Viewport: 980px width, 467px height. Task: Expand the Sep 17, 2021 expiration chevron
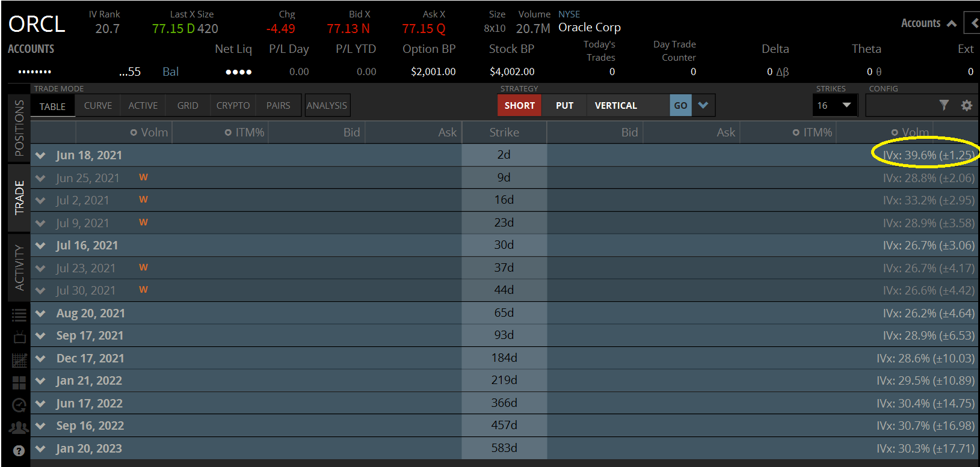[40, 336]
